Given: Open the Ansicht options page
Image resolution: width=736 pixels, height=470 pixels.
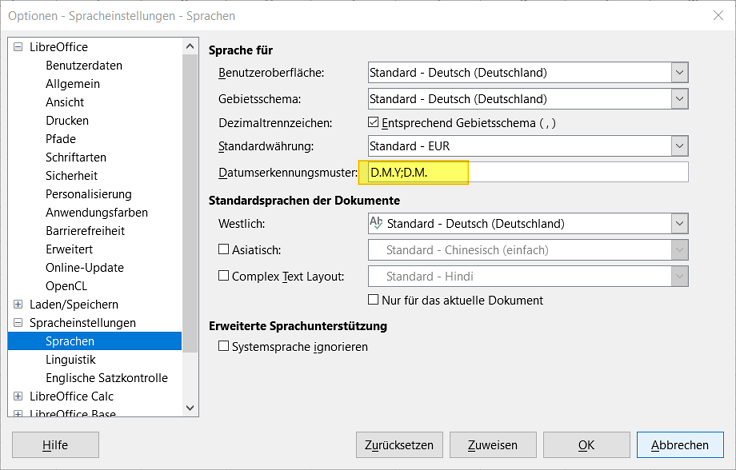Looking at the screenshot, I should pos(65,102).
